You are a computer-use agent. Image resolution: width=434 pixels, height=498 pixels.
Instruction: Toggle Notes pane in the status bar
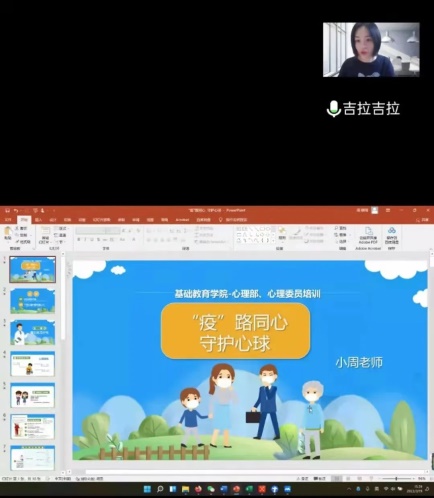[x=302, y=479]
